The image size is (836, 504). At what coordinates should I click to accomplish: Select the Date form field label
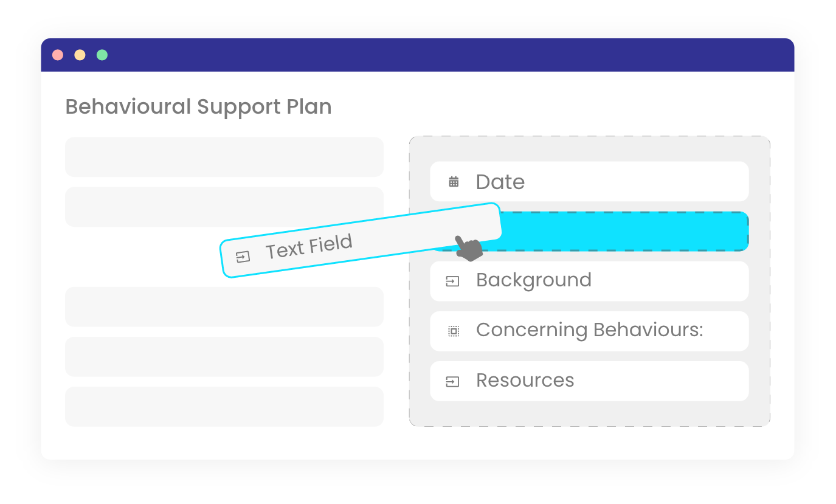(x=500, y=182)
